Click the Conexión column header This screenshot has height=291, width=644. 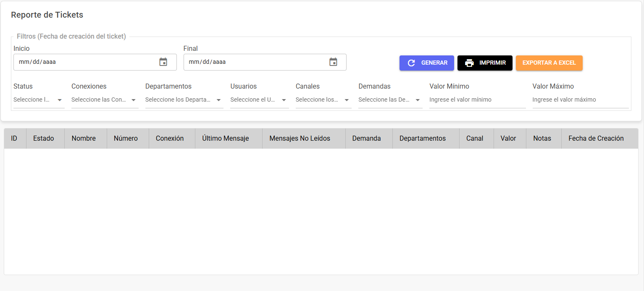point(172,139)
